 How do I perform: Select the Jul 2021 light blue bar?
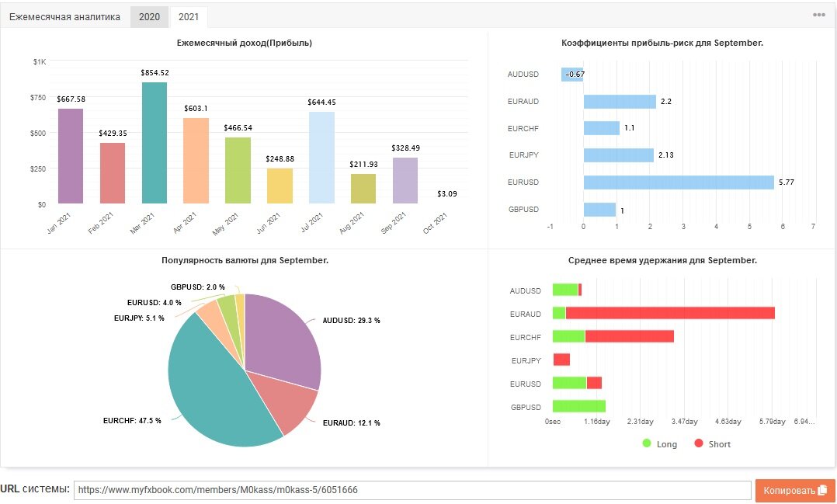pyautogui.click(x=322, y=158)
